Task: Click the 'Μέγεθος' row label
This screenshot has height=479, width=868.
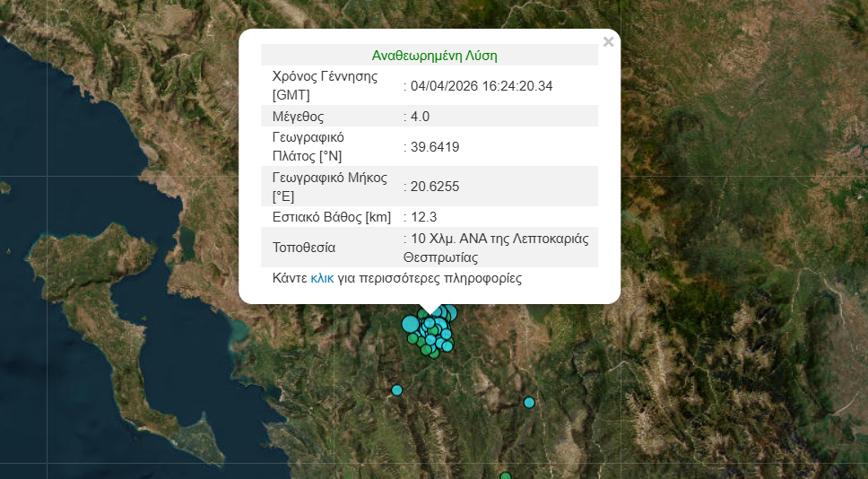Action: point(298,116)
